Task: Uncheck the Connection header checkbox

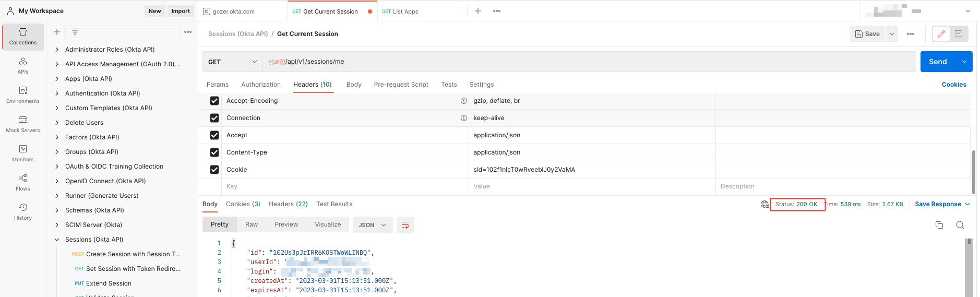Action: [214, 118]
